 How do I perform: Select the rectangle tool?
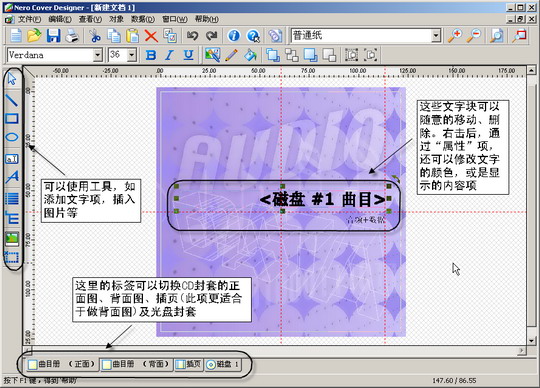12,118
